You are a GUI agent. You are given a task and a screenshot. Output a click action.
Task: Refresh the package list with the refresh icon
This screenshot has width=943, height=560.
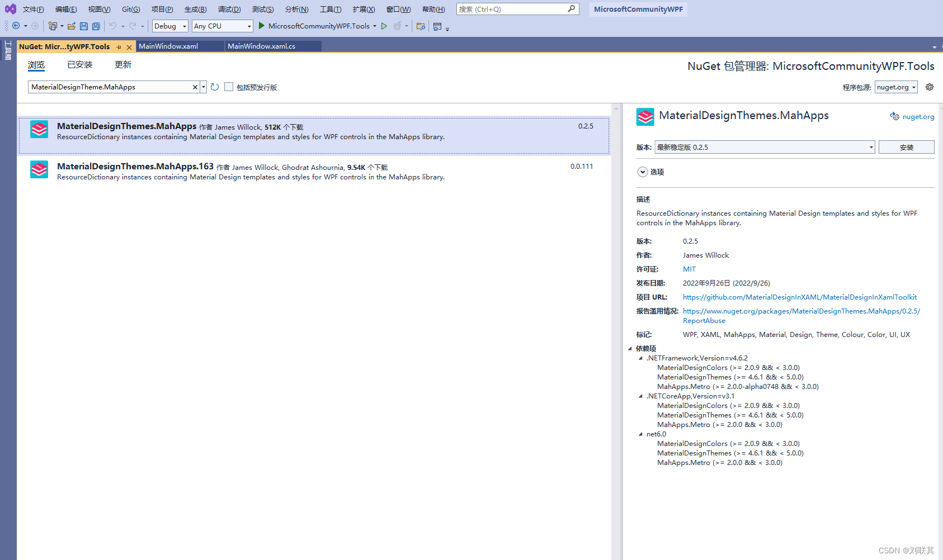[215, 87]
